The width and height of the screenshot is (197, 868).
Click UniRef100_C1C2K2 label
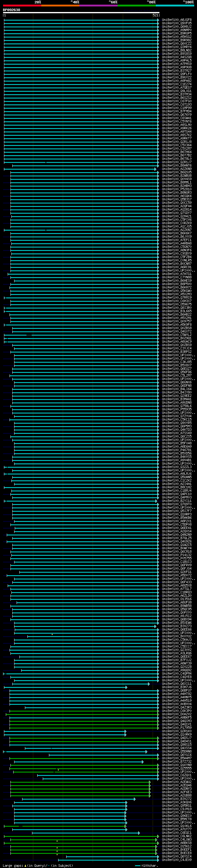(177, 481)
